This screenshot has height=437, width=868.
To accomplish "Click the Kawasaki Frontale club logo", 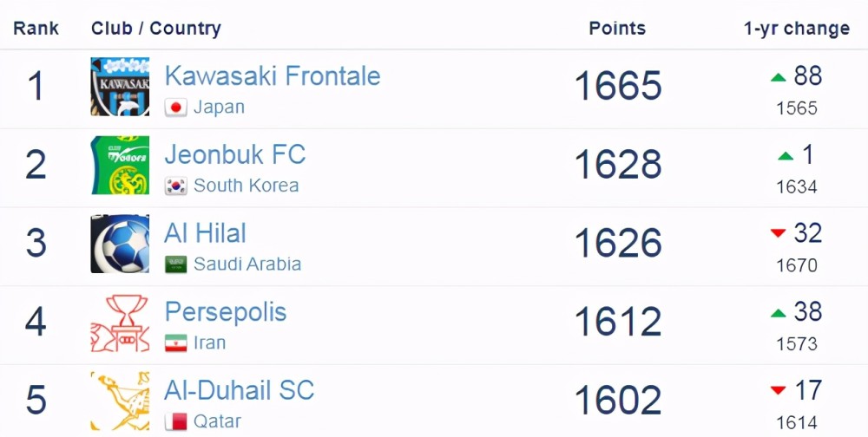I will click(x=120, y=87).
